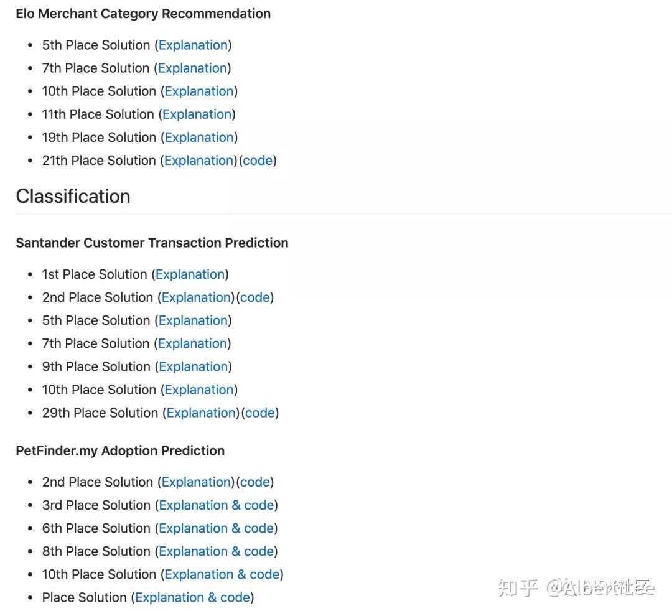Open Elo 19th Place Solution Explanation link
The width and height of the screenshot is (672, 616).
[199, 138]
